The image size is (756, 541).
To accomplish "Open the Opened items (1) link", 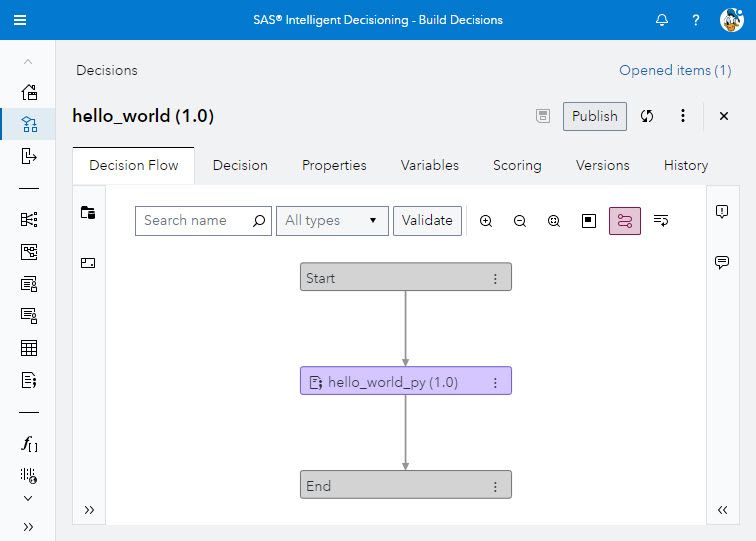I will (x=675, y=70).
